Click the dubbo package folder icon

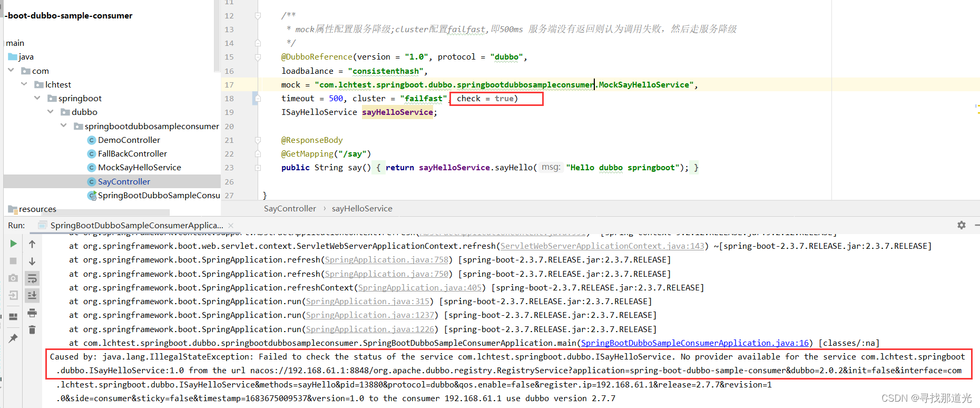tap(65, 112)
